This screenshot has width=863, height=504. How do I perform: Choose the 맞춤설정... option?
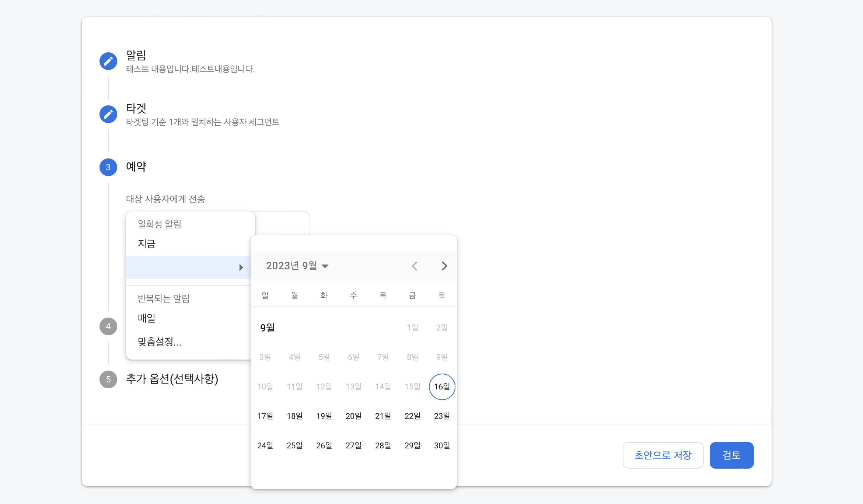pos(159,342)
